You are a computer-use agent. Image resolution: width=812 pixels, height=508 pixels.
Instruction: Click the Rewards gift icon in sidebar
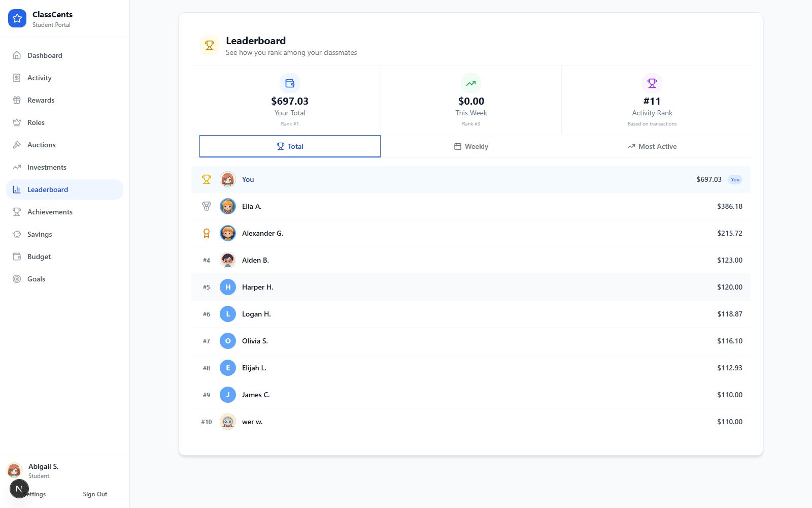pos(17,100)
